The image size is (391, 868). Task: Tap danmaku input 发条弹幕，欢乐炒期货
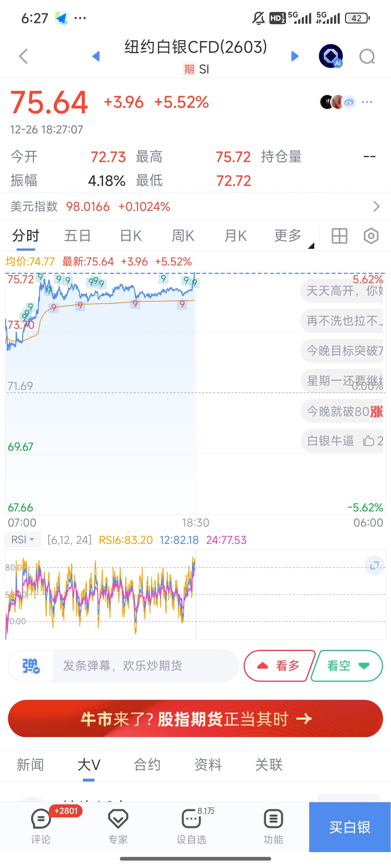tap(146, 666)
